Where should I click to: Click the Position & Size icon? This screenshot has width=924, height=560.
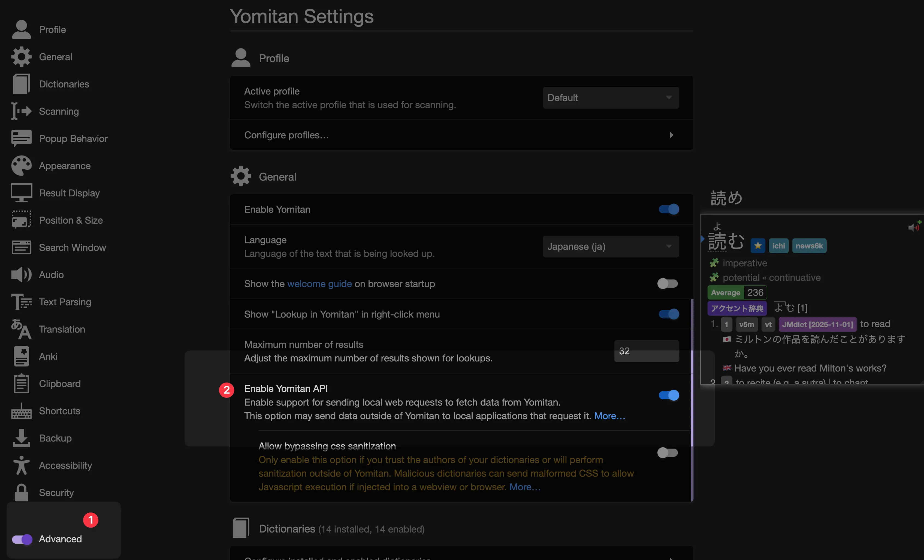[x=21, y=220]
